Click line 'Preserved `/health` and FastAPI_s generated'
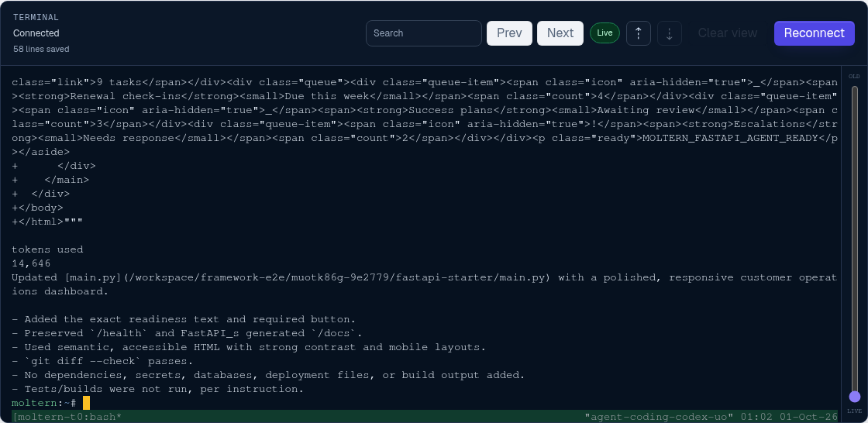 click(x=187, y=333)
